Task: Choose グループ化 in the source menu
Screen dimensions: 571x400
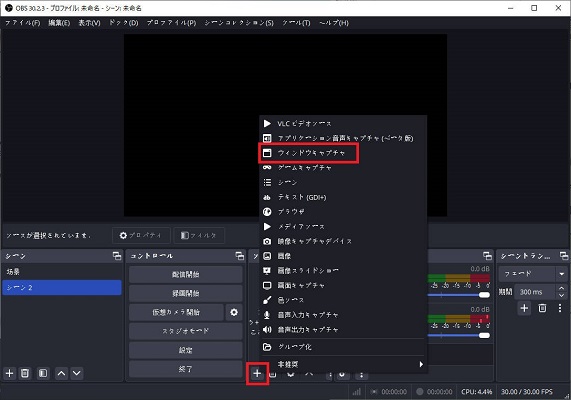Action: click(x=343, y=347)
